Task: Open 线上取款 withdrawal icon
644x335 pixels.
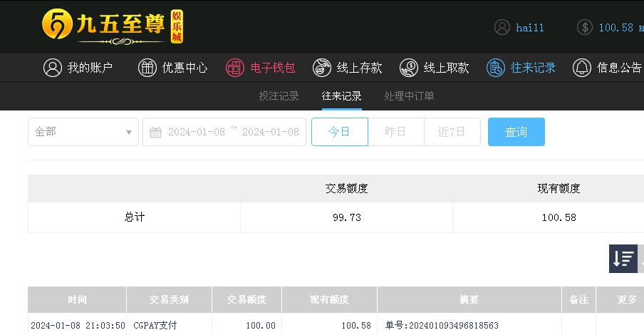Action: click(409, 68)
